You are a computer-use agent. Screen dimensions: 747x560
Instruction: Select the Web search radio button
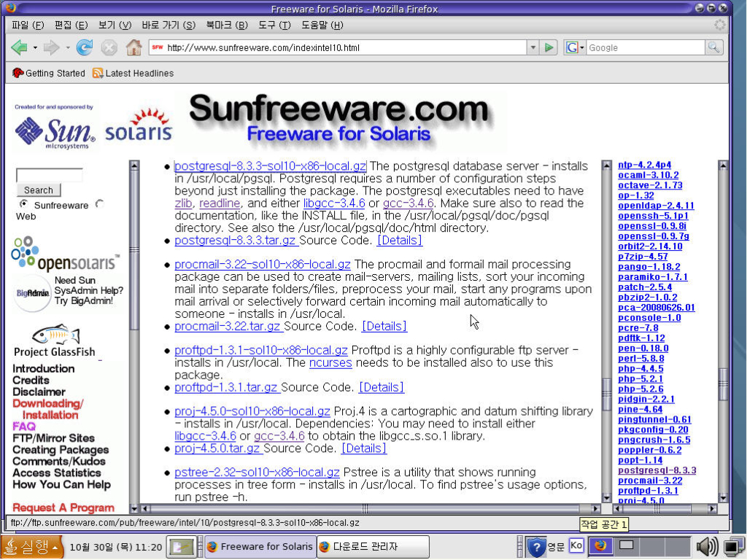click(99, 204)
